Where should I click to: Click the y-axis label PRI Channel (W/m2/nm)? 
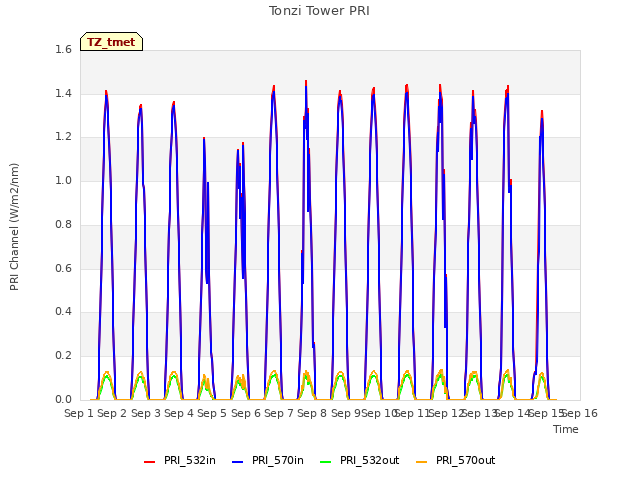click(14, 227)
